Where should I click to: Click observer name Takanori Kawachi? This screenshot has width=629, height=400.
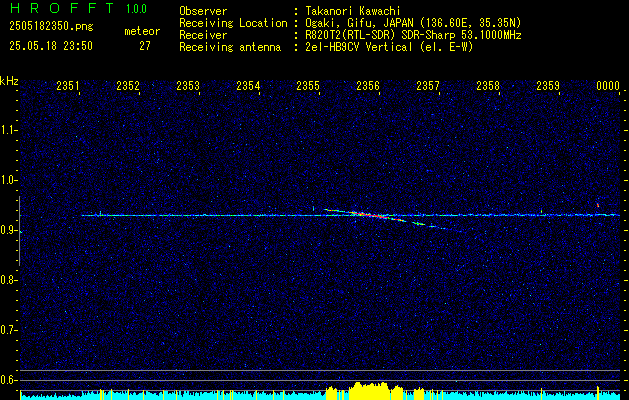click(x=352, y=11)
